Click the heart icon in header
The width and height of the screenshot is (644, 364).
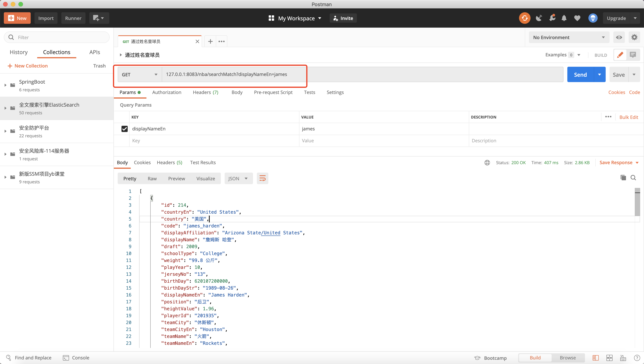pyautogui.click(x=577, y=18)
